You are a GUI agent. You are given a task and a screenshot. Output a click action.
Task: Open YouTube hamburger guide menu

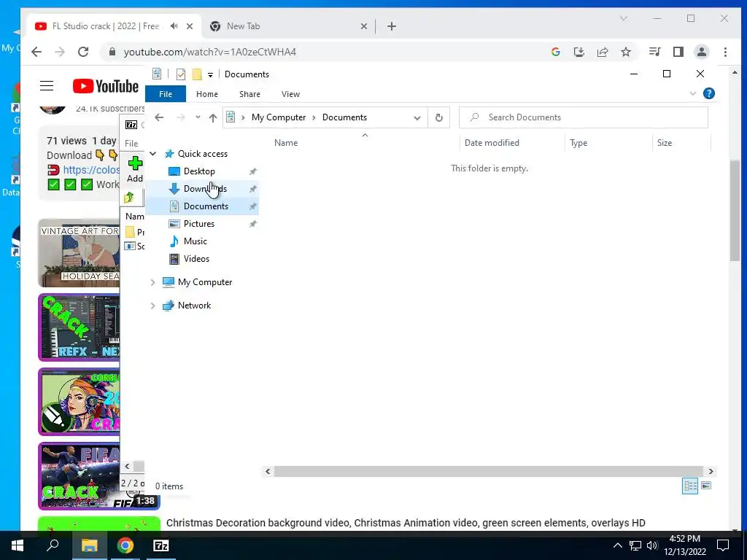47,86
